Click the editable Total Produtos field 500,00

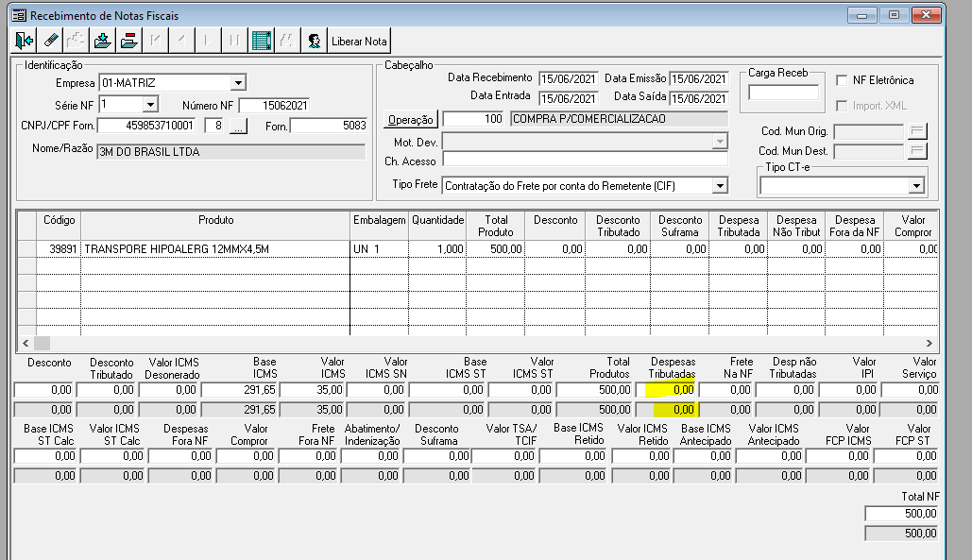tap(594, 390)
